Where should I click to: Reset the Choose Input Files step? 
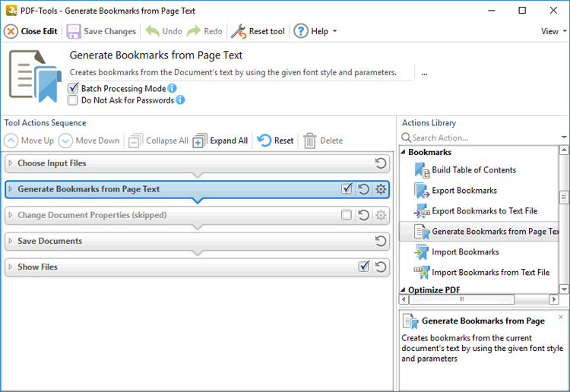pos(381,163)
